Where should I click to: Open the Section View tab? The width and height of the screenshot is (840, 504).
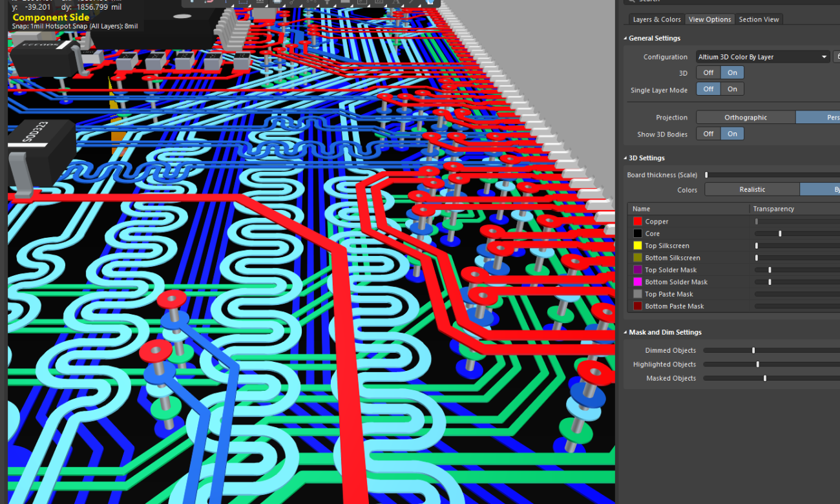[x=759, y=19]
